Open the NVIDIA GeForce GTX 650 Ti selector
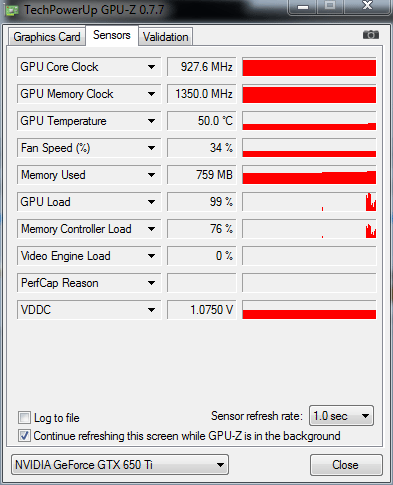Screen dimensions: 393x485 point(120,464)
